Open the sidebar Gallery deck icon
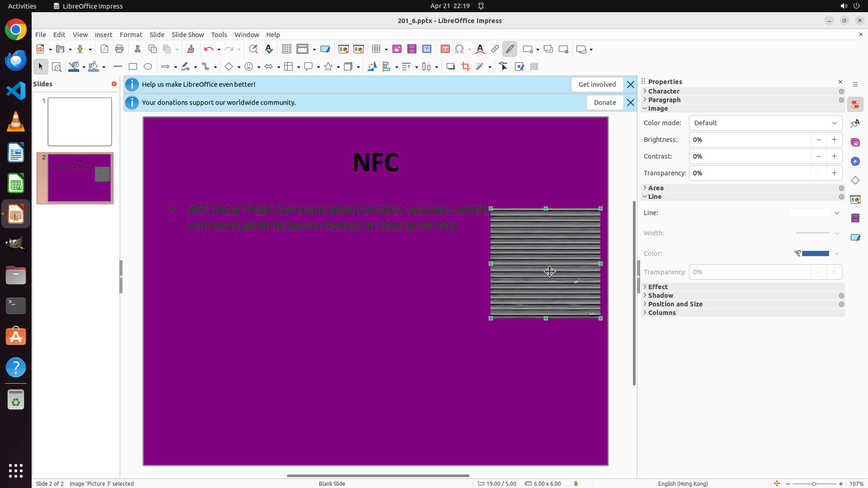The width and height of the screenshot is (868, 488). pyautogui.click(x=855, y=142)
